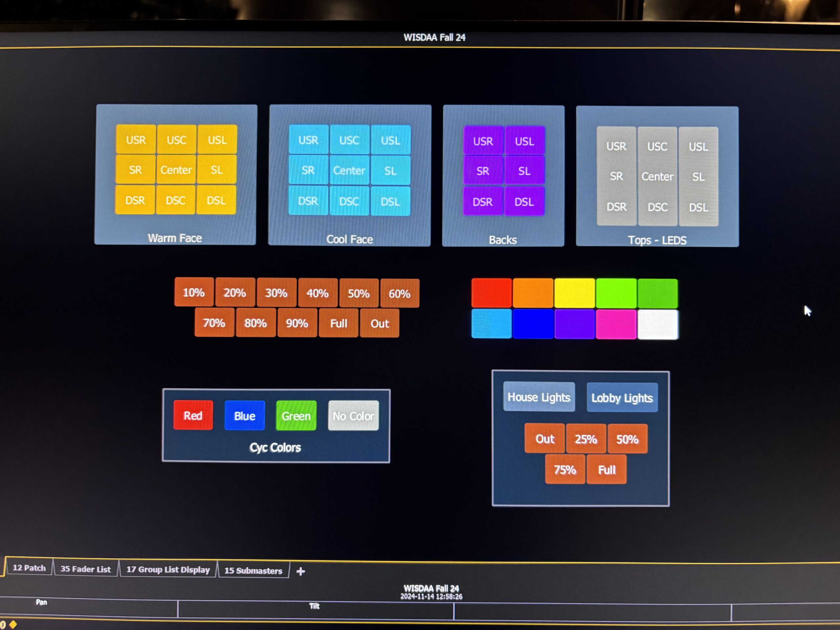Click the Out button beside the orange Full
840x630 pixels.
point(379,324)
